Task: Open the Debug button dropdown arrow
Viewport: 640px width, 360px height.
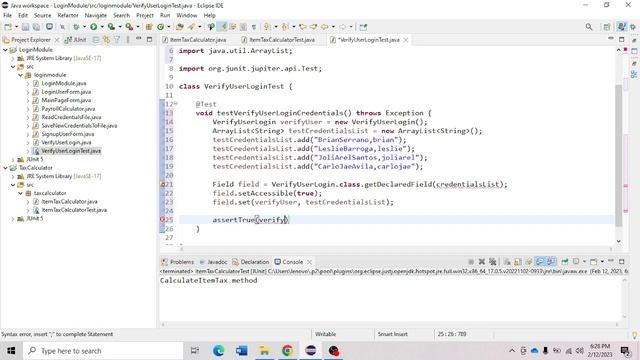Action: pyautogui.click(x=84, y=27)
